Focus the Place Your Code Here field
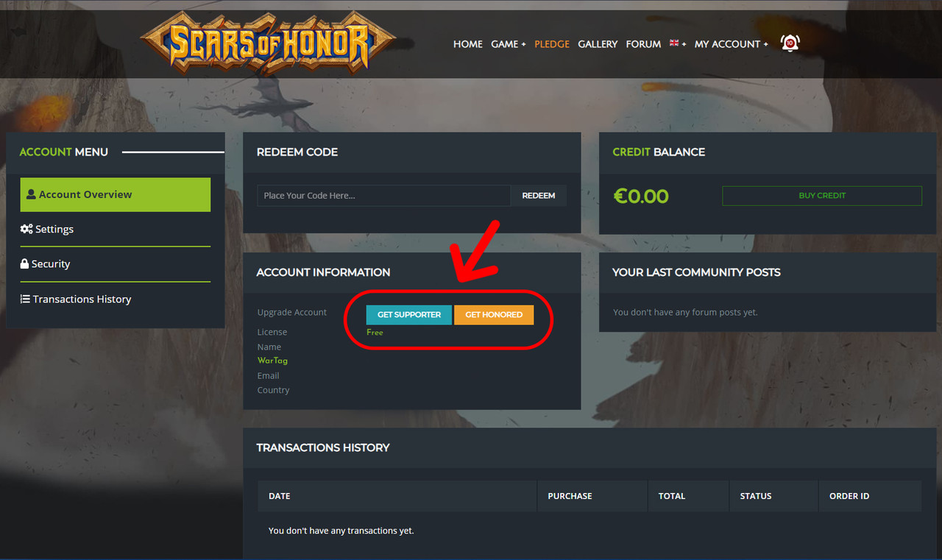This screenshot has height=560, width=942. pyautogui.click(x=383, y=196)
